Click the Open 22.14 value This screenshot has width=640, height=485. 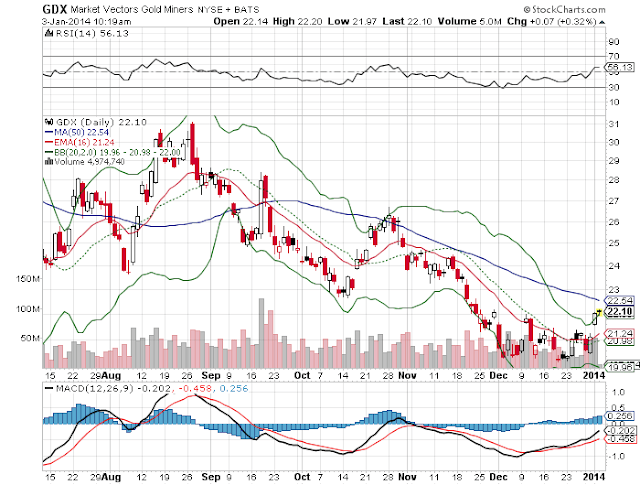pyautogui.click(x=241, y=22)
